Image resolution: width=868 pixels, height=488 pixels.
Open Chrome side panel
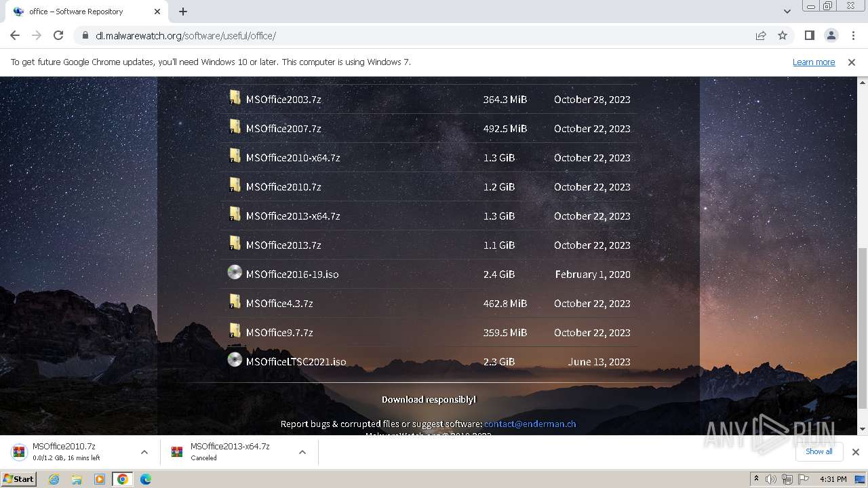[x=809, y=35]
